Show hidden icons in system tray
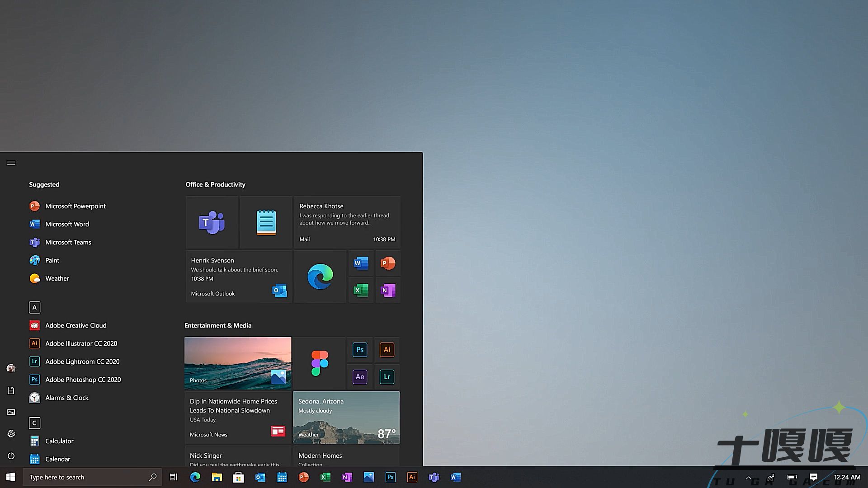The height and width of the screenshot is (488, 868). point(749,478)
